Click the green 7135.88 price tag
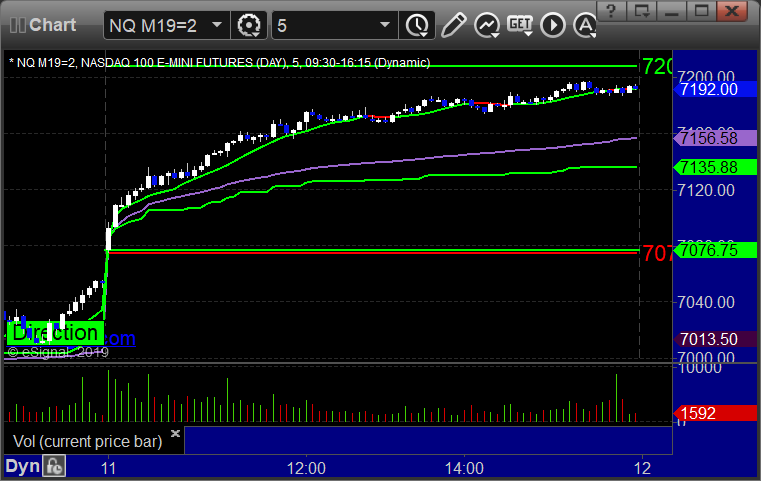Image resolution: width=761 pixels, height=481 pixels. (x=714, y=167)
